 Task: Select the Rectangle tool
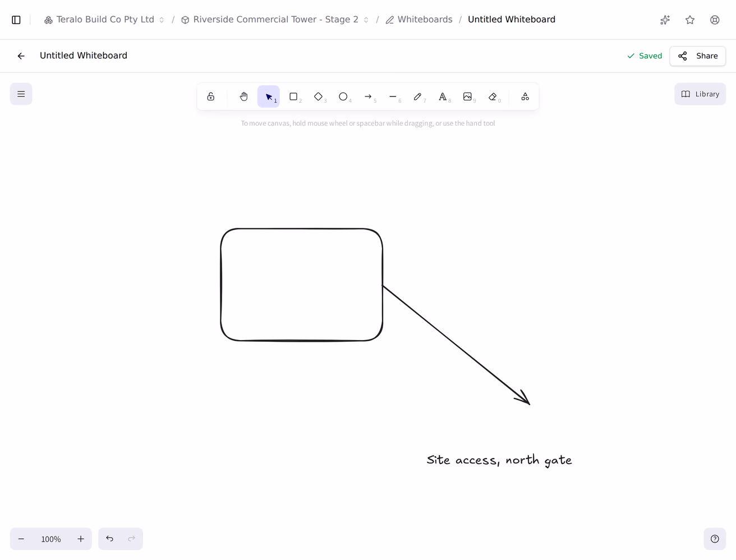pos(293,97)
